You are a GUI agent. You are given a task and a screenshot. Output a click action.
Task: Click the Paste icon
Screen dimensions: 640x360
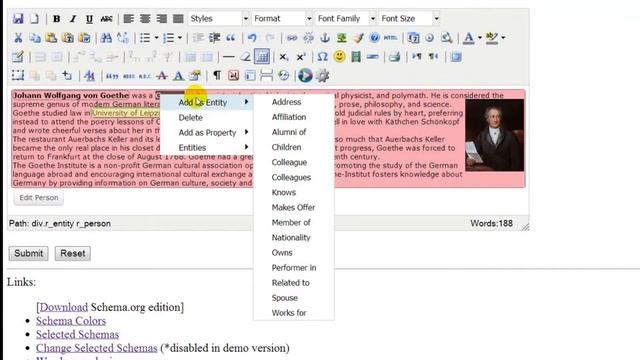point(51,38)
